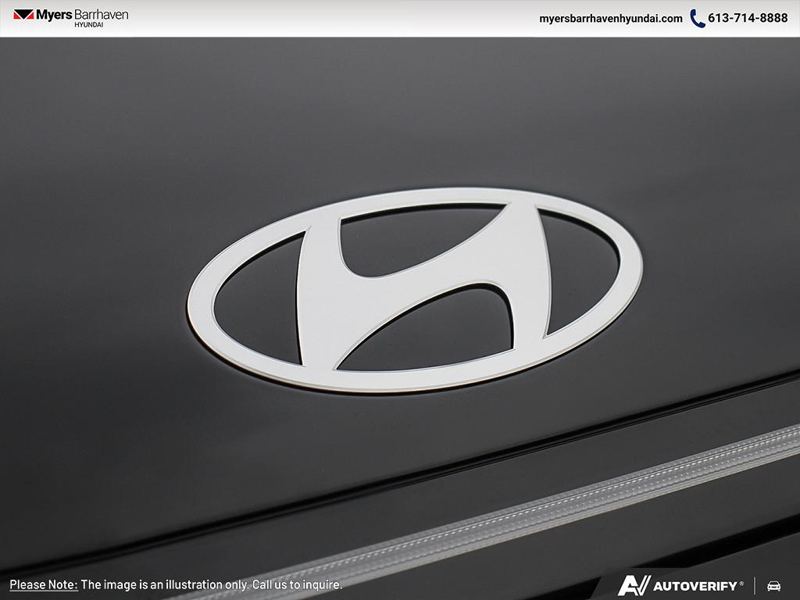Click the underlined Please Note label
Viewport: 800px width, 600px height.
[x=43, y=584]
